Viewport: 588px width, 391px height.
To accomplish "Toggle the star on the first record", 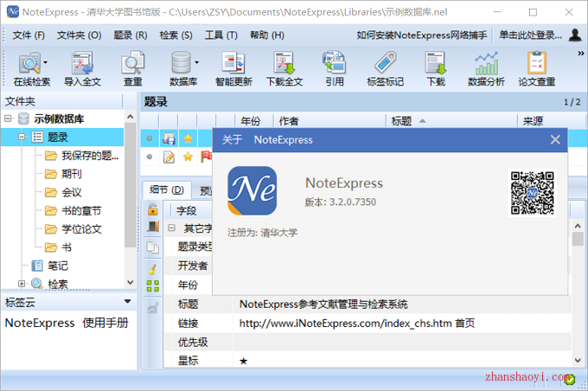I will (188, 138).
